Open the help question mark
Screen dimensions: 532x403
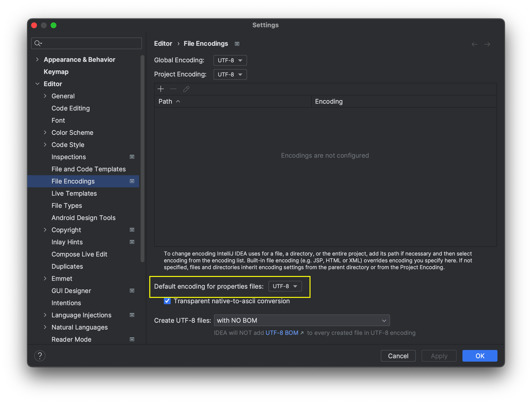click(x=40, y=356)
